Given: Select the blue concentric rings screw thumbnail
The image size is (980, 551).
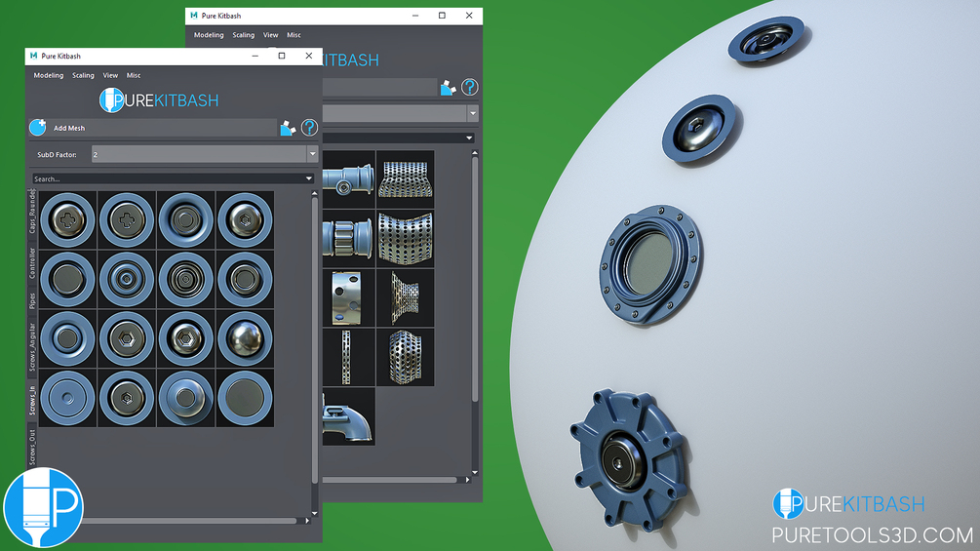Looking at the screenshot, I should (x=126, y=279).
